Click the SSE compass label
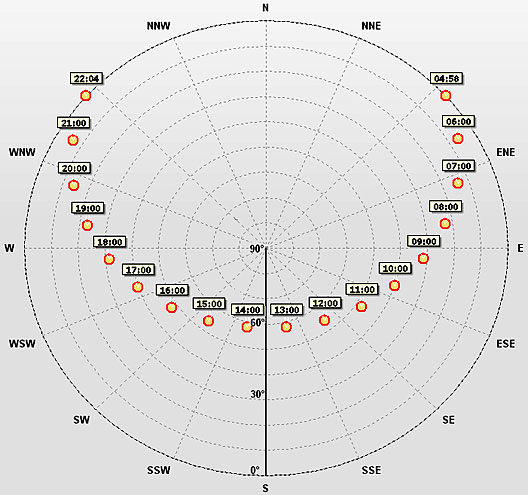 tap(371, 470)
